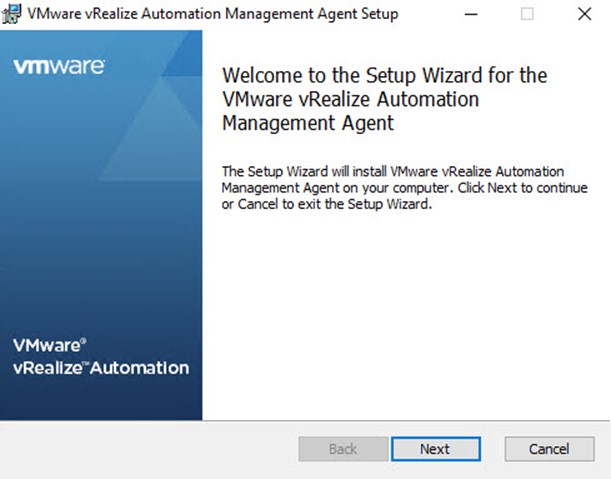Click the installer icon in title bar
This screenshot has height=479, width=611.
point(11,14)
